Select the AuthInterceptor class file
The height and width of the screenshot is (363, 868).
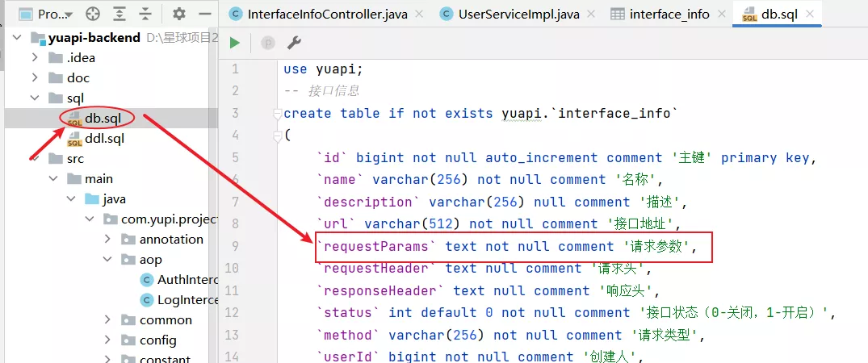point(188,279)
